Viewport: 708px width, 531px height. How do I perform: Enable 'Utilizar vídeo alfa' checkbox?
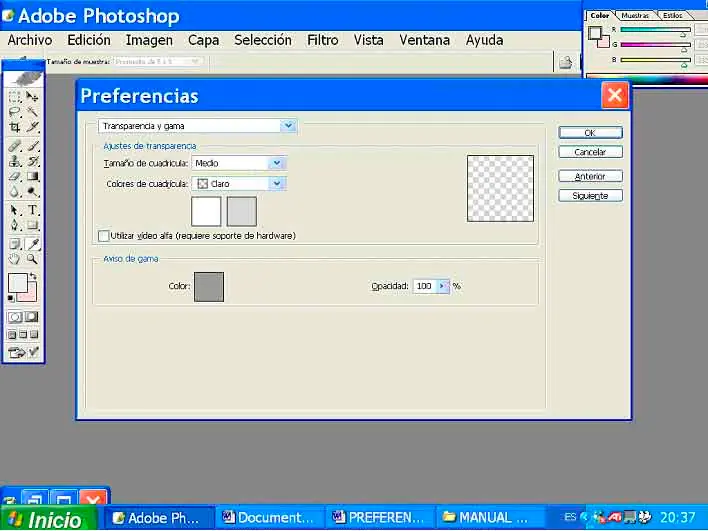pos(103,236)
